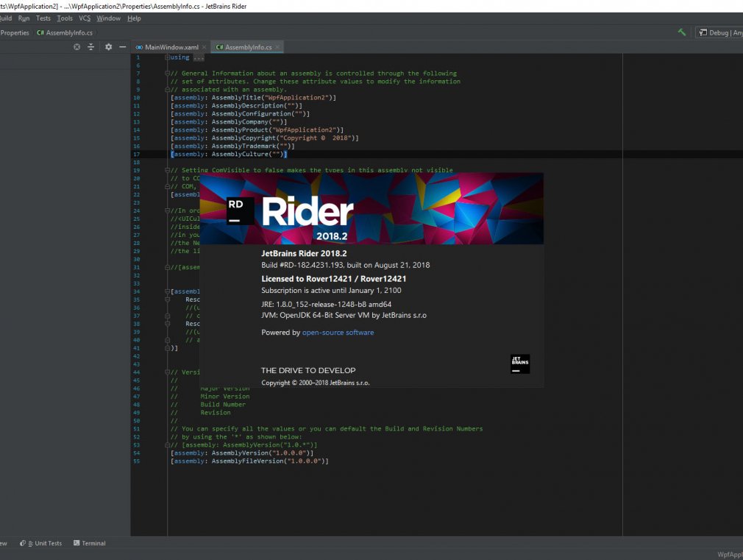
Task: Click the Build #RD-182.4231.193 text
Action: coord(346,265)
